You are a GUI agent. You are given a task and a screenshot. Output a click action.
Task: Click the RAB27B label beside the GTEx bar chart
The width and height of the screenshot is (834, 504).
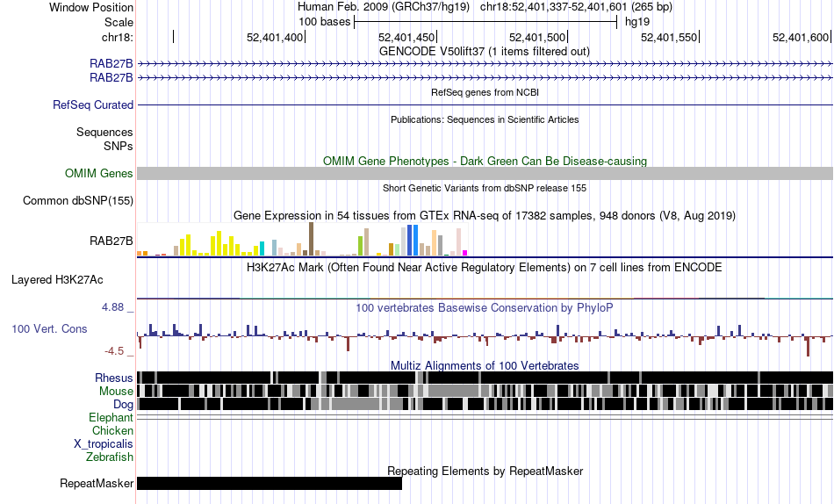(x=111, y=241)
